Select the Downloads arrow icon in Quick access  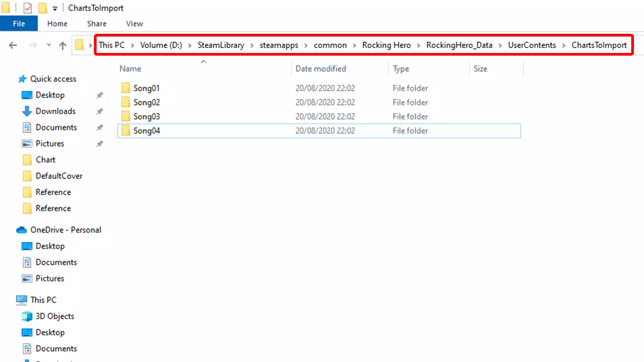pyautogui.click(x=27, y=111)
